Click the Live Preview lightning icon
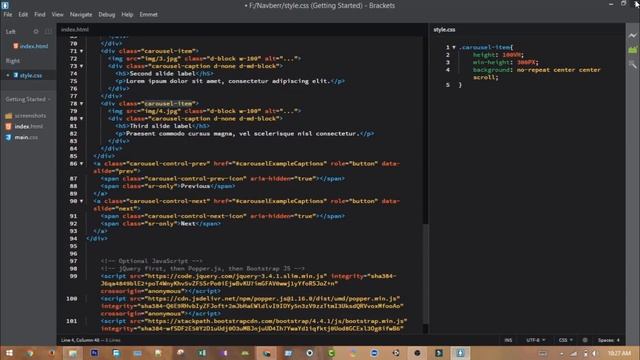Viewport: 640px width, 360px height. tap(632, 36)
